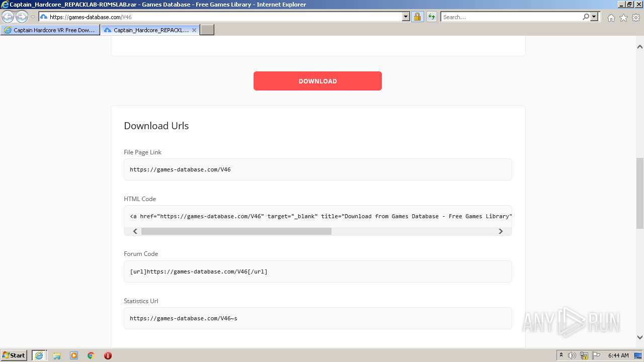Click the HTML Code horizontal scrollbar thumb

pos(236,231)
